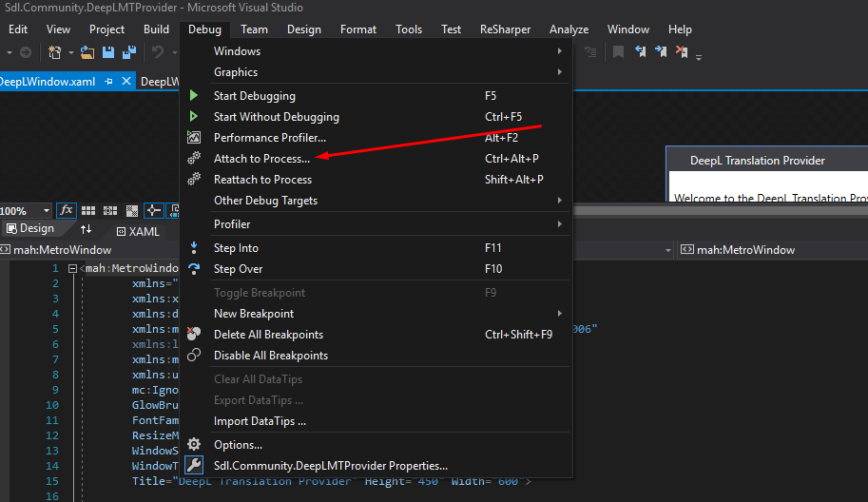This screenshot has height=502, width=868.
Task: Click the Save All double-disk icon
Action: (x=129, y=52)
